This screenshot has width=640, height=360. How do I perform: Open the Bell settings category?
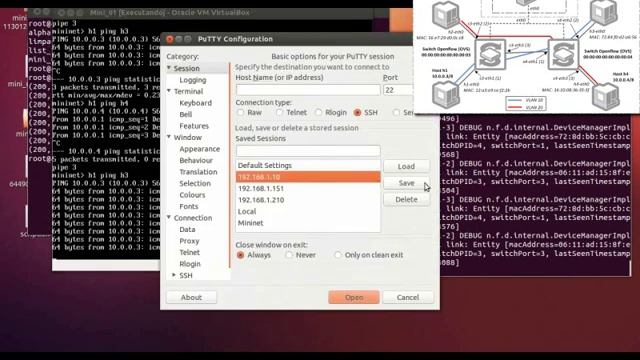[x=186, y=114]
